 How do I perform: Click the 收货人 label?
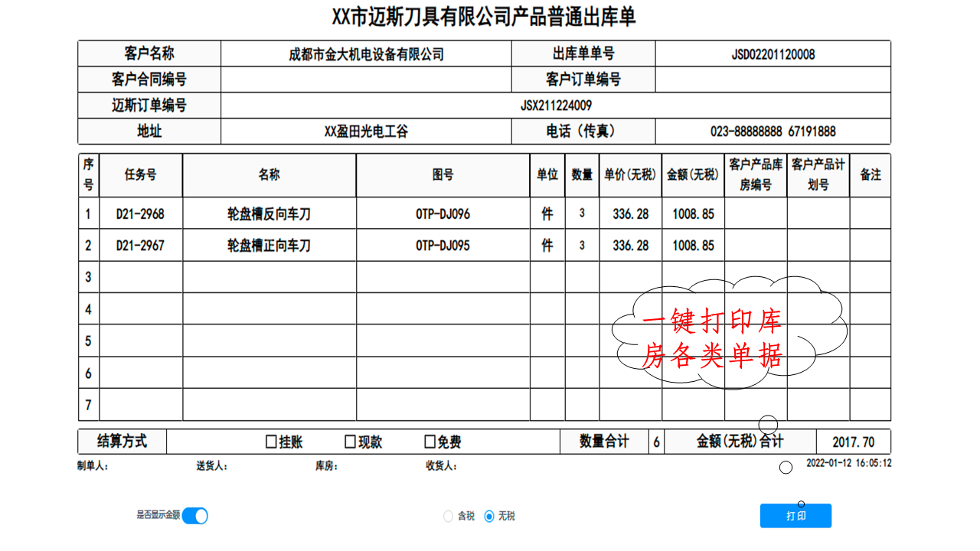tap(441, 466)
